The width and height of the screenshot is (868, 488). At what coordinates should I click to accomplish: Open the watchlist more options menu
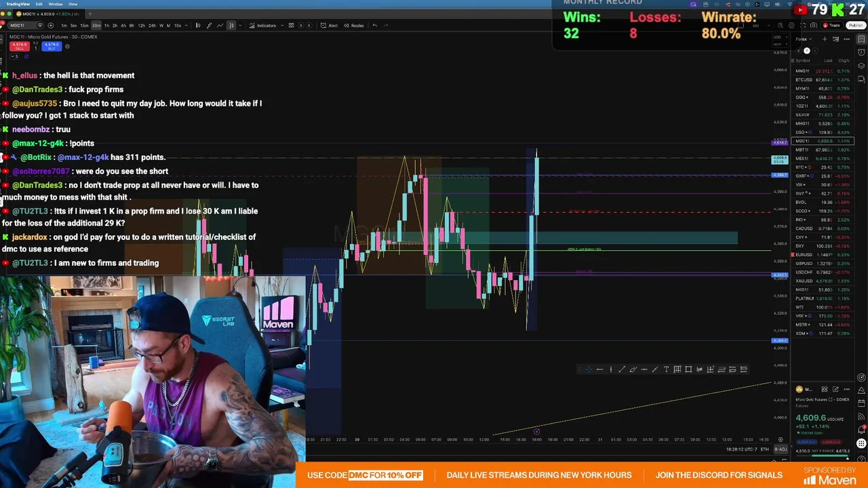[x=846, y=39]
